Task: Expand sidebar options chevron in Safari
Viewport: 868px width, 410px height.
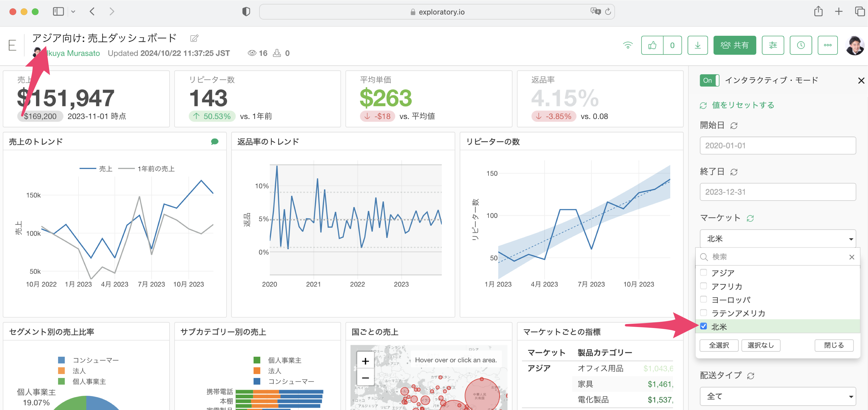Action: tap(73, 12)
